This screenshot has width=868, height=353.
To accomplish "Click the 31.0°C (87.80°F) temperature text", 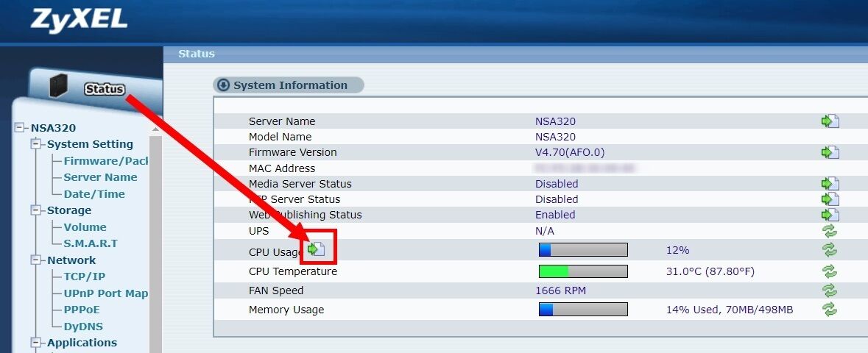I will [x=710, y=271].
